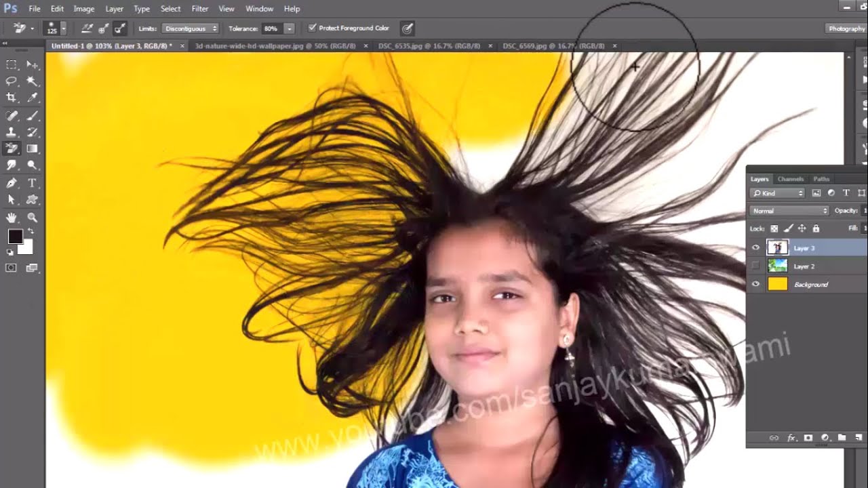Show Layer 2 visibility box
This screenshot has width=868, height=488.
755,266
